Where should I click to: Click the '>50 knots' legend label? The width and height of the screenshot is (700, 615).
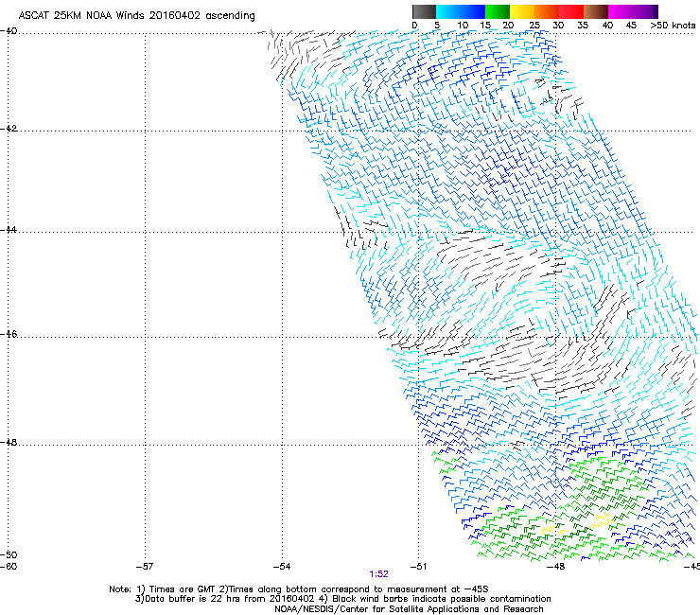[673, 26]
